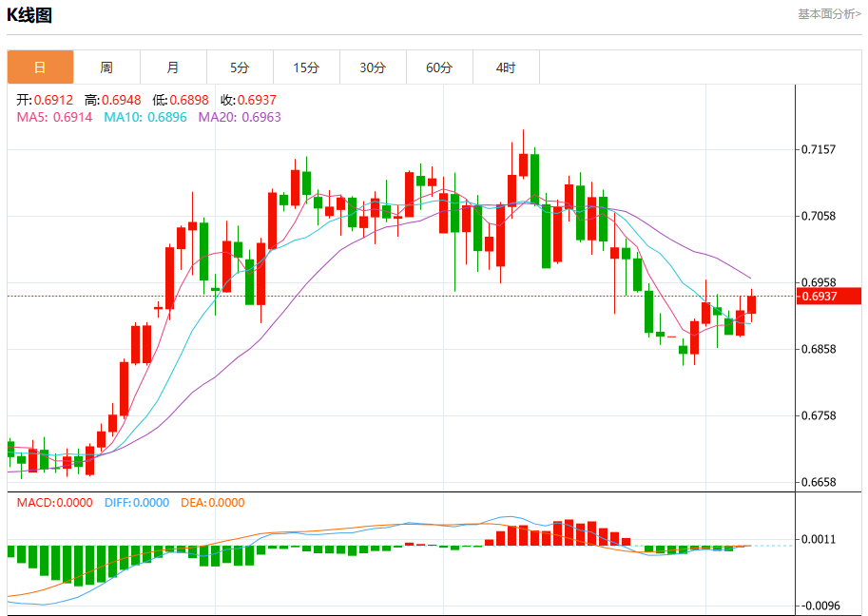This screenshot has width=868, height=616.
Task: Switch to the 月 monthly tab
Action: click(x=173, y=67)
